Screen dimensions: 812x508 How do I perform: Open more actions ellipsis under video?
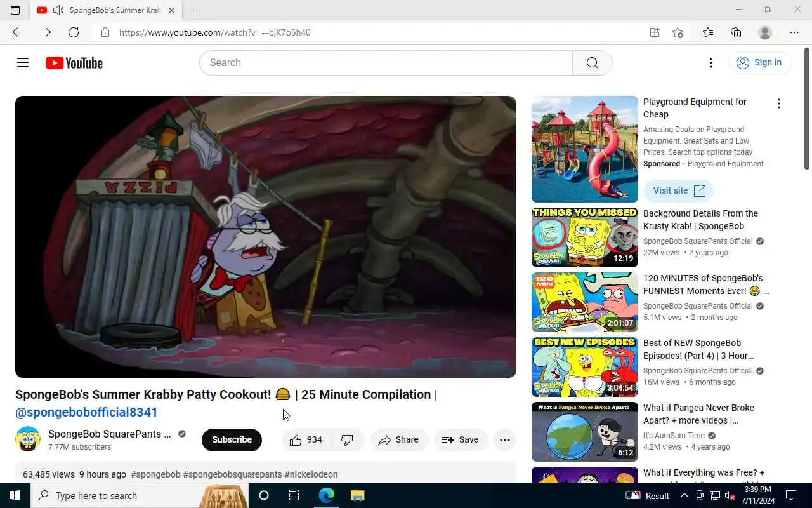coord(505,439)
